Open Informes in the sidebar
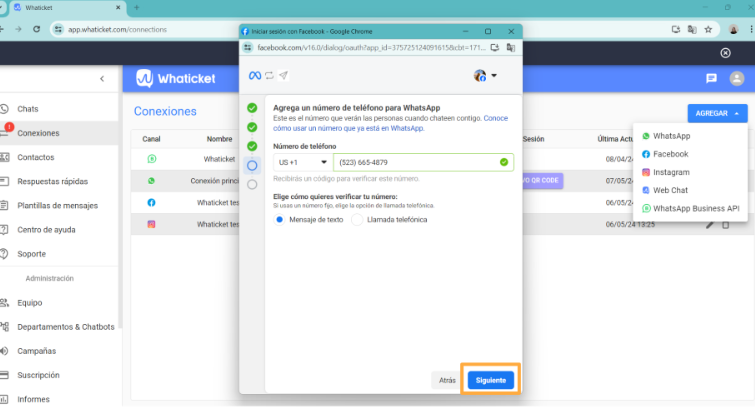755x410 pixels. pos(33,399)
